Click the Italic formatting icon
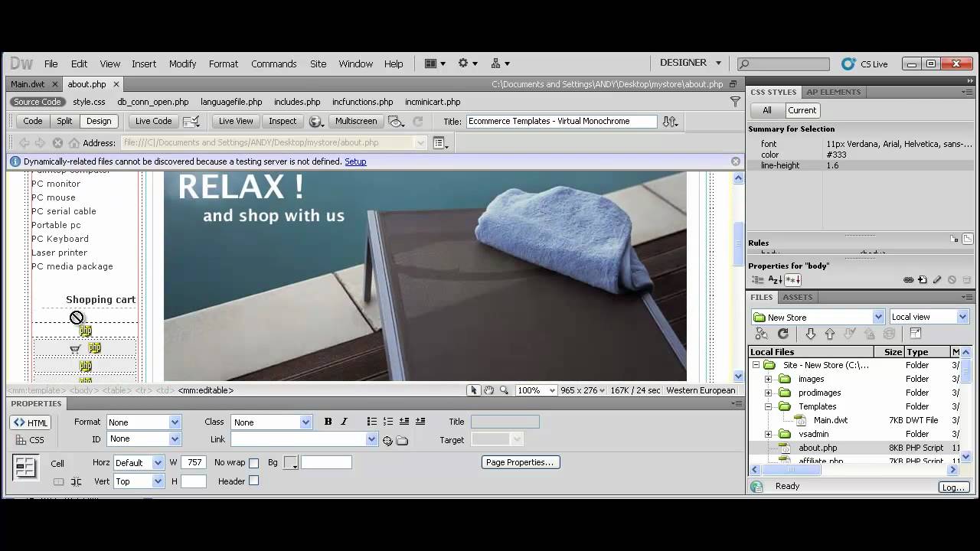The height and width of the screenshot is (551, 980). pos(344,422)
